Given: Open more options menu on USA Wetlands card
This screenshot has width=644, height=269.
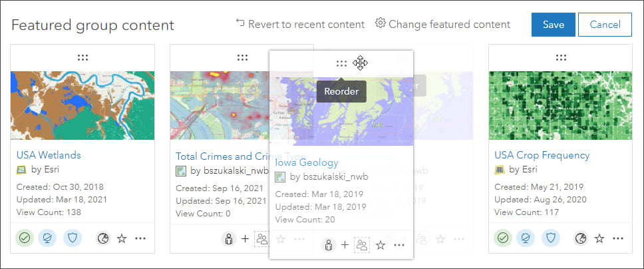Looking at the screenshot, I should [140, 238].
